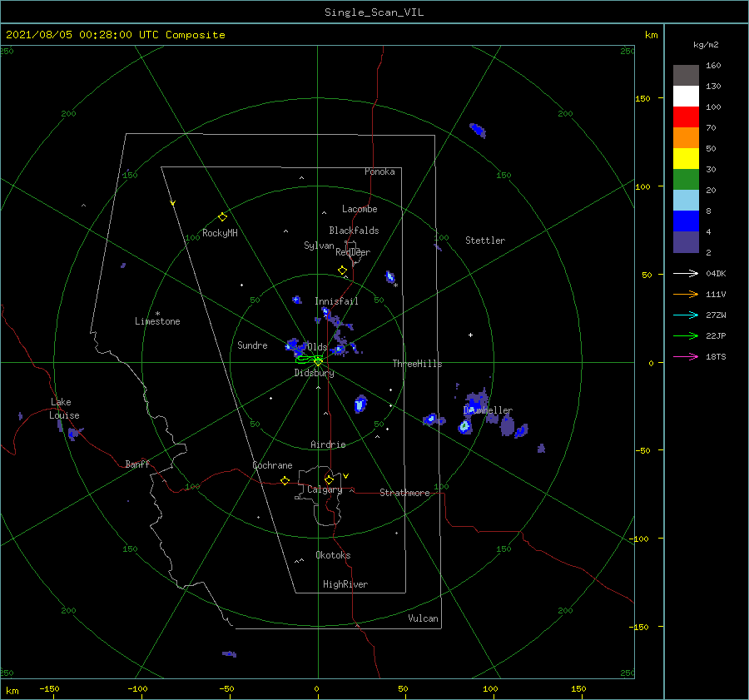Click yellow diamond marker near Cochrane

pyautogui.click(x=285, y=480)
